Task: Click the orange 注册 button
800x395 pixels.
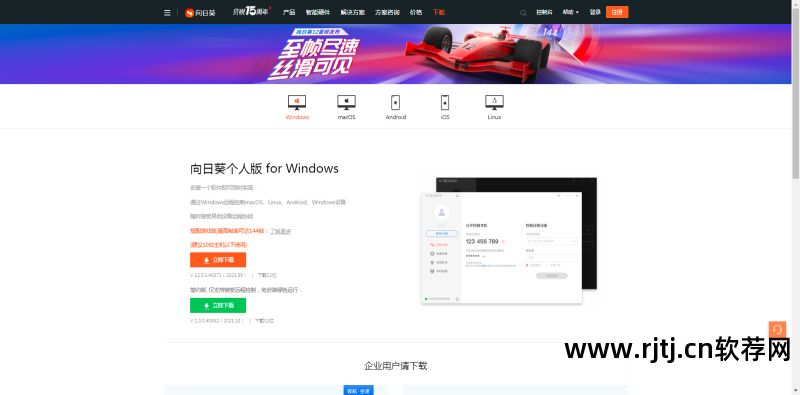Action: (x=617, y=12)
